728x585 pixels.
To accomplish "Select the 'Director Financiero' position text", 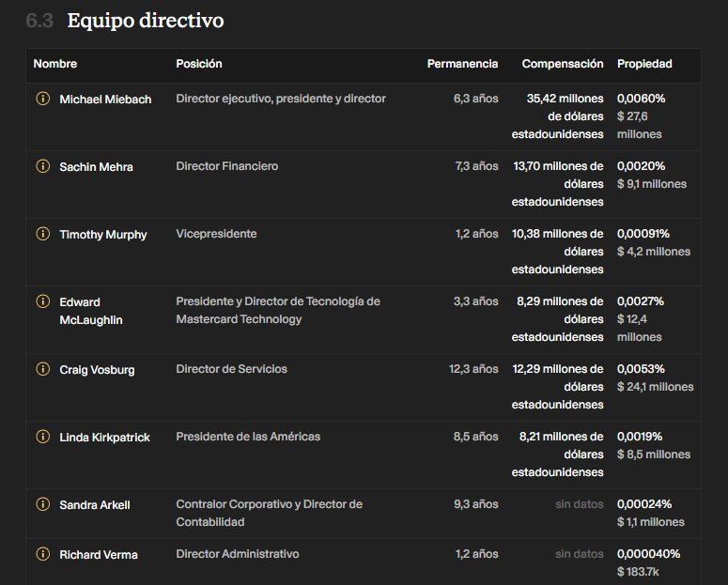I will (x=227, y=166).
